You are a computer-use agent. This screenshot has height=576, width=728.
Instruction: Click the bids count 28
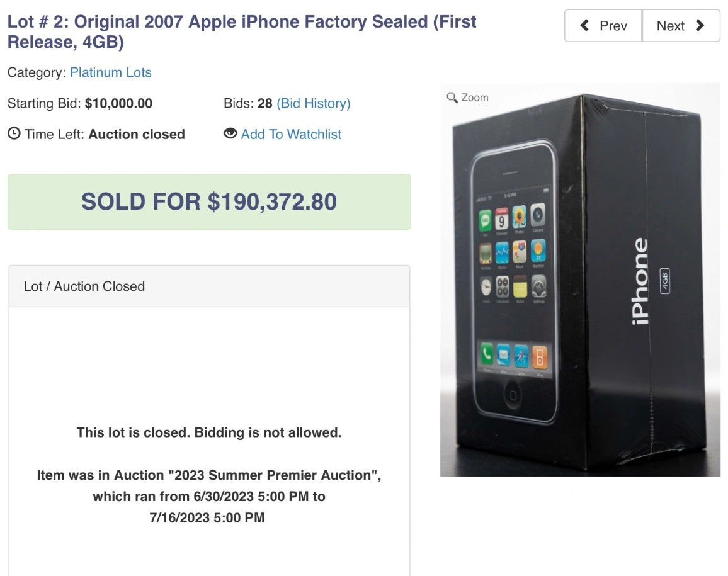click(264, 103)
